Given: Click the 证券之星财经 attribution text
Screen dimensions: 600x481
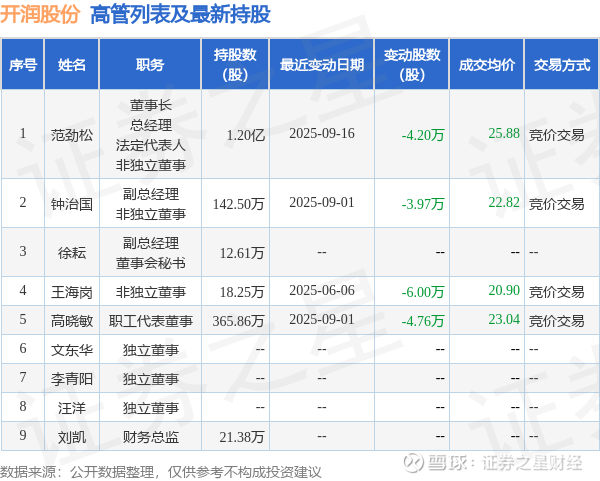Looking at the screenshot, I should tap(532, 463).
